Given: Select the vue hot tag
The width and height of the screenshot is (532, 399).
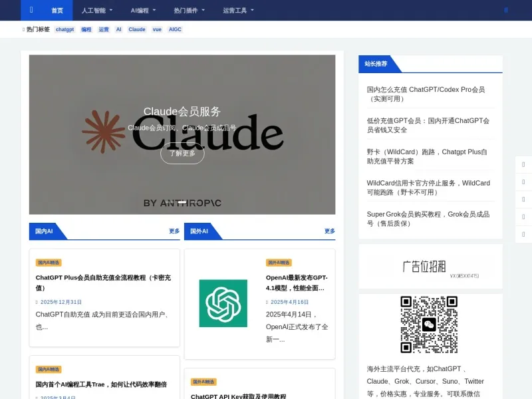Looking at the screenshot, I should [157, 29].
